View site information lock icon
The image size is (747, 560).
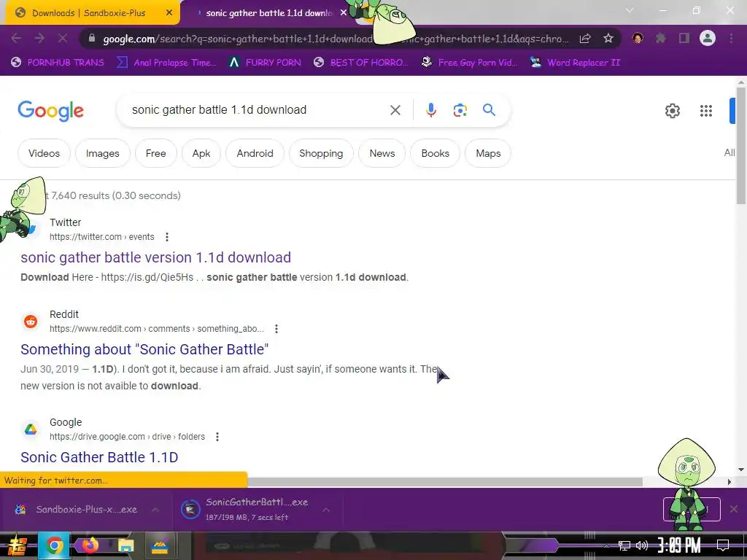click(x=92, y=39)
